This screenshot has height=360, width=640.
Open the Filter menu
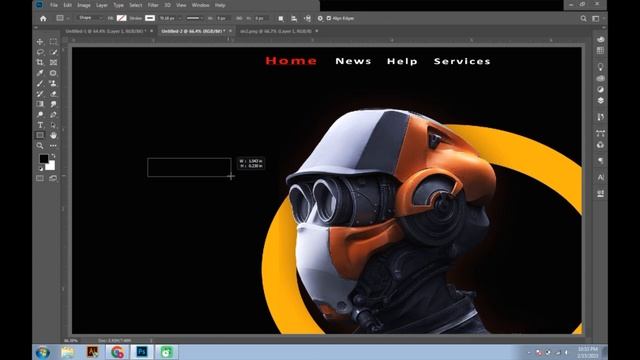coord(153,5)
